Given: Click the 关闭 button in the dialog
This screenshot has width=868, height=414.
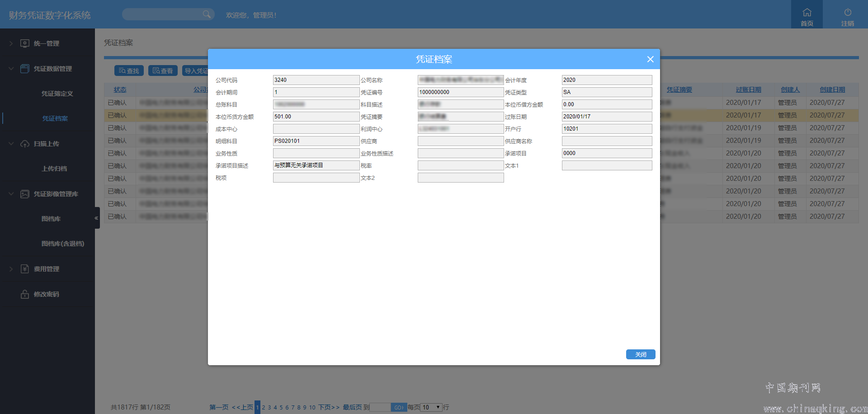Looking at the screenshot, I should coord(641,354).
